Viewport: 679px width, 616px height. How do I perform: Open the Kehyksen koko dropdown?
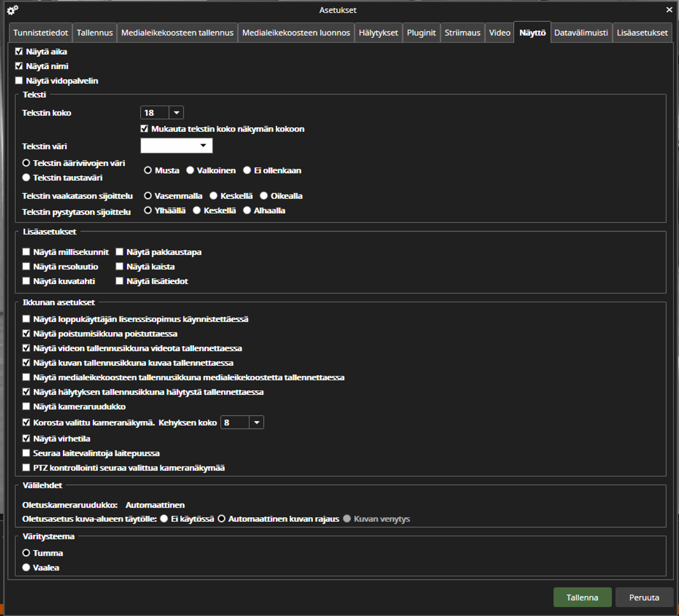pyautogui.click(x=256, y=422)
